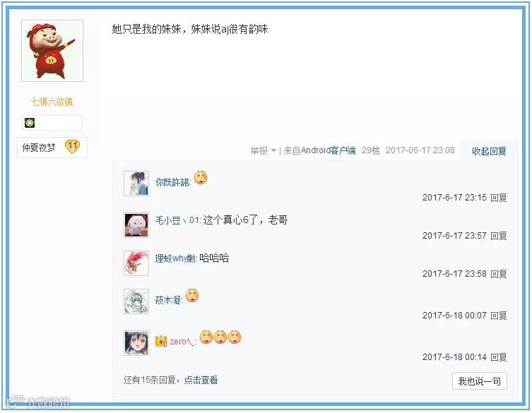The width and height of the screenshot is (532, 413).
Task: Open the profile link 理蛟why懒
Action: (176, 258)
